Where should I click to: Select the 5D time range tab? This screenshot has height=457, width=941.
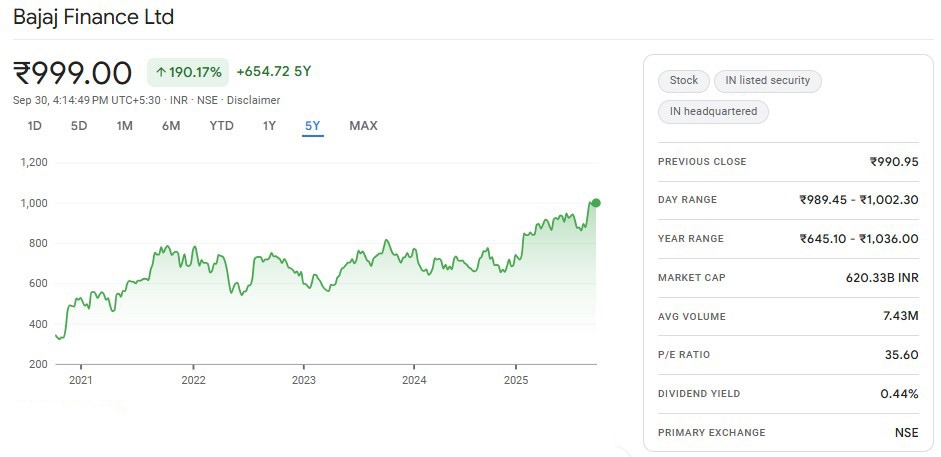point(79,126)
